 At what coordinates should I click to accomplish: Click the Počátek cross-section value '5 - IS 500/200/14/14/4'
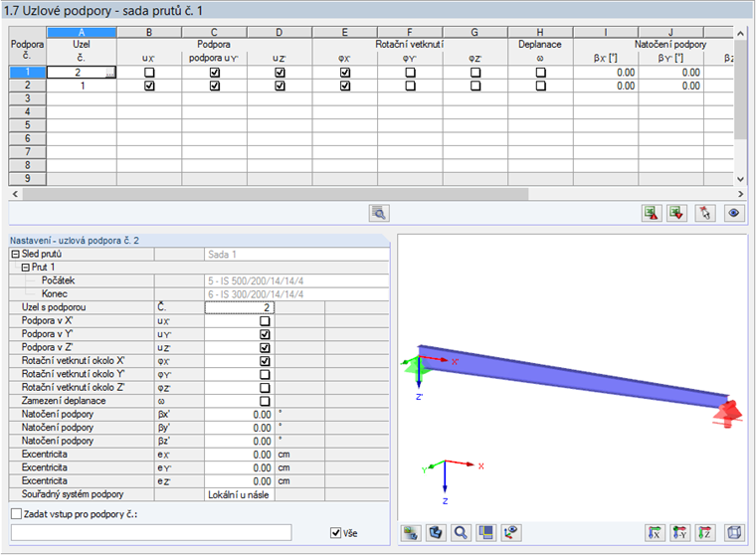coord(296,281)
